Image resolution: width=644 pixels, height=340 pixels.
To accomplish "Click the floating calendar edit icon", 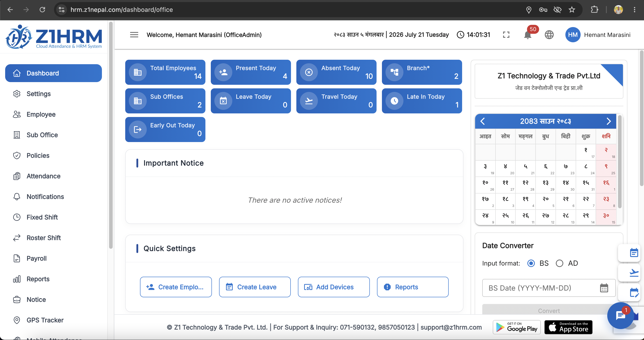I will coord(634,292).
